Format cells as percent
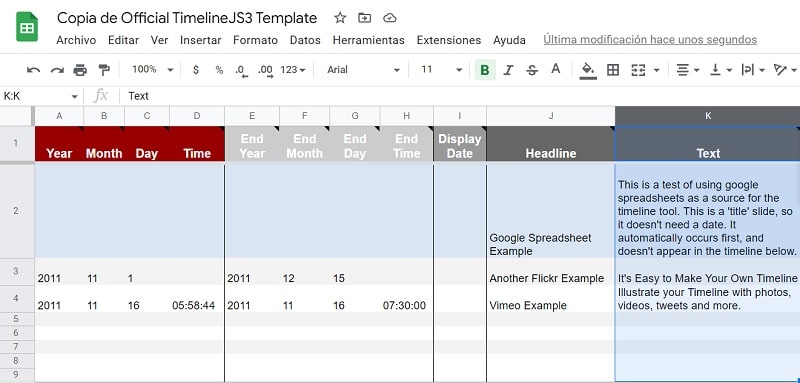The image size is (800, 383). [x=219, y=70]
